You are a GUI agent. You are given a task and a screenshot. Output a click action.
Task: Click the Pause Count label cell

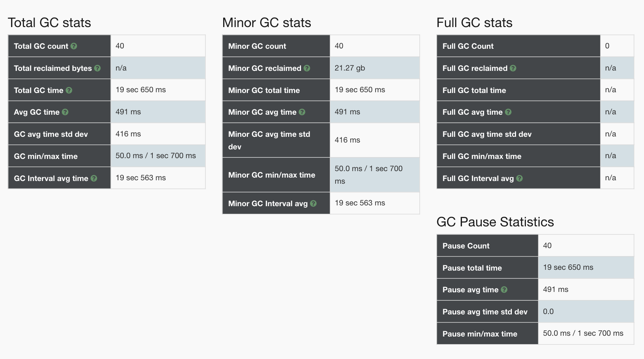pos(466,246)
